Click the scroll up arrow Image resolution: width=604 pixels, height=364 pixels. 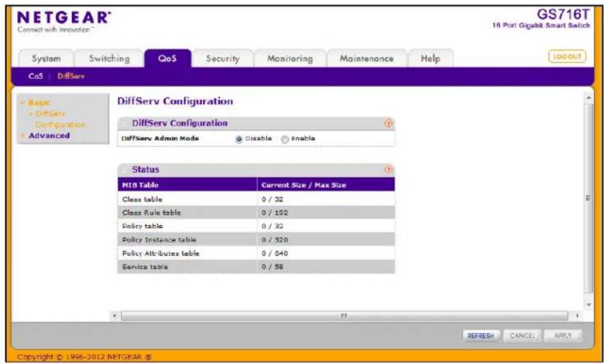(x=588, y=98)
